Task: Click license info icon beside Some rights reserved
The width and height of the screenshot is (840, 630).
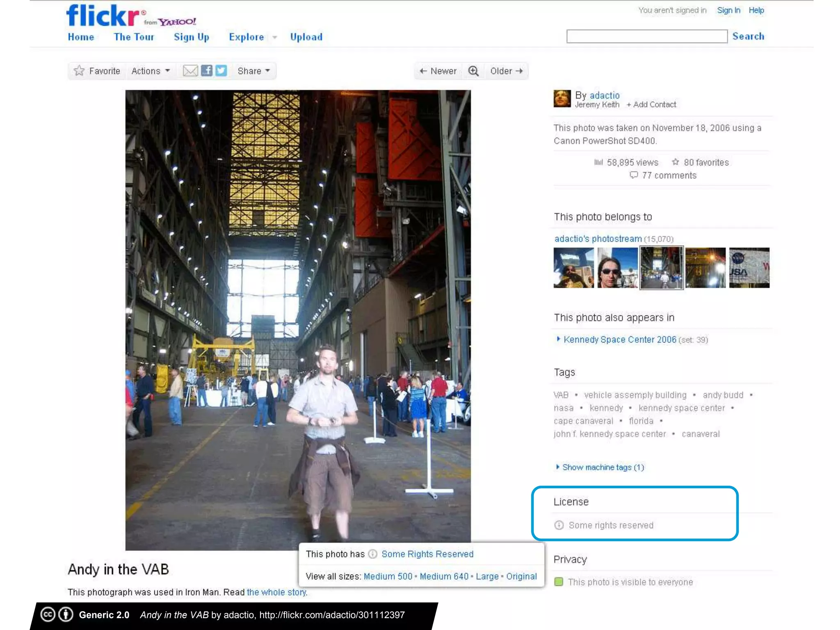Action: pyautogui.click(x=559, y=525)
